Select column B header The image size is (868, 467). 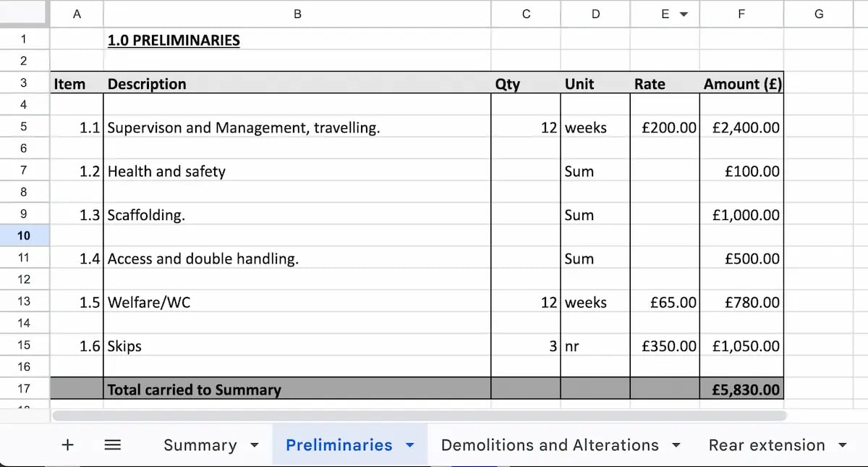coord(297,14)
